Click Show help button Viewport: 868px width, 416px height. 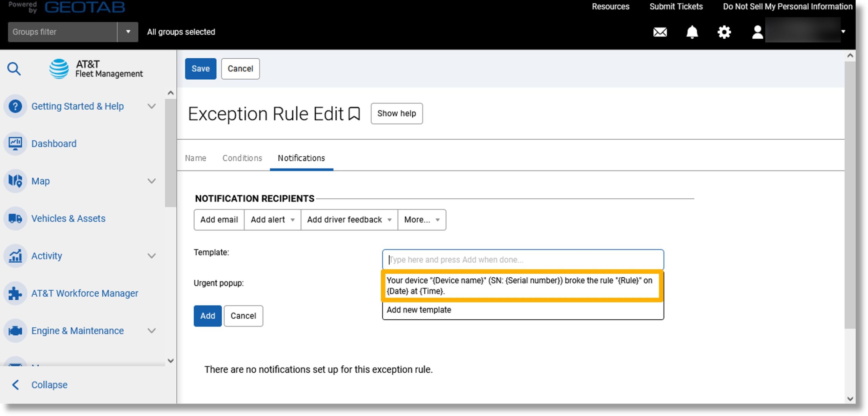[396, 113]
